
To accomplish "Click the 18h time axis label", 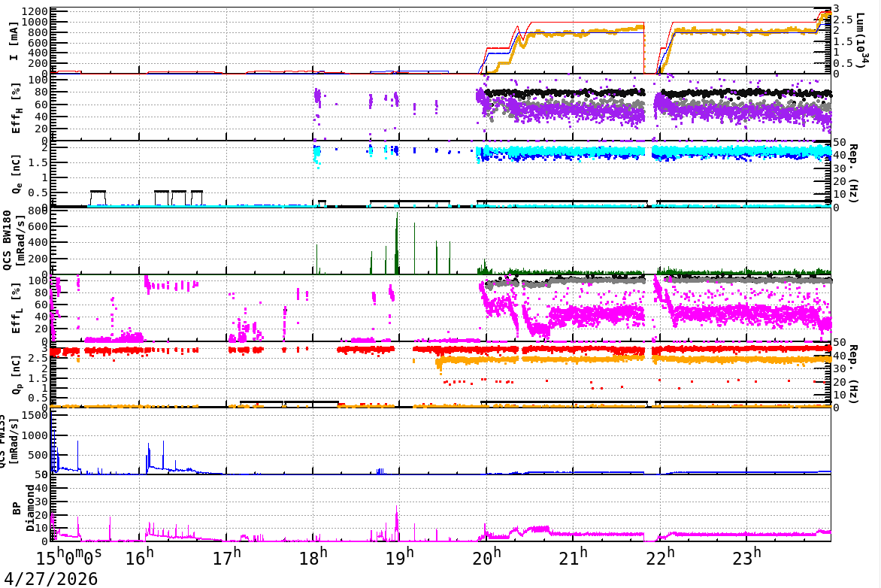I will [x=313, y=558].
